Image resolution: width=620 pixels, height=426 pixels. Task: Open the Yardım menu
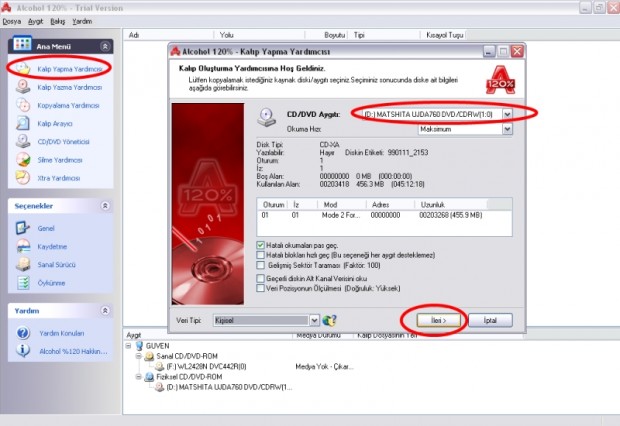pyautogui.click(x=82, y=21)
